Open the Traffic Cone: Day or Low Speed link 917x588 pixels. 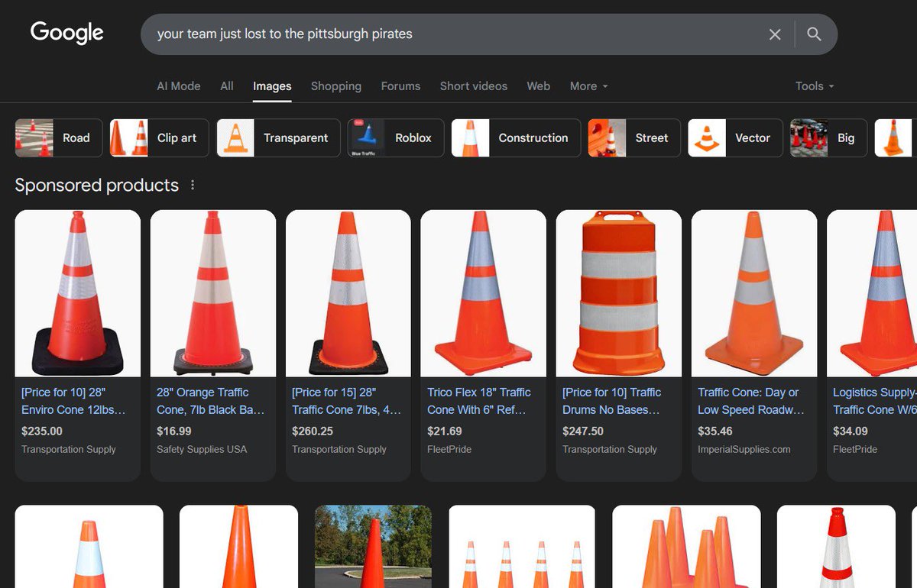[751, 401]
